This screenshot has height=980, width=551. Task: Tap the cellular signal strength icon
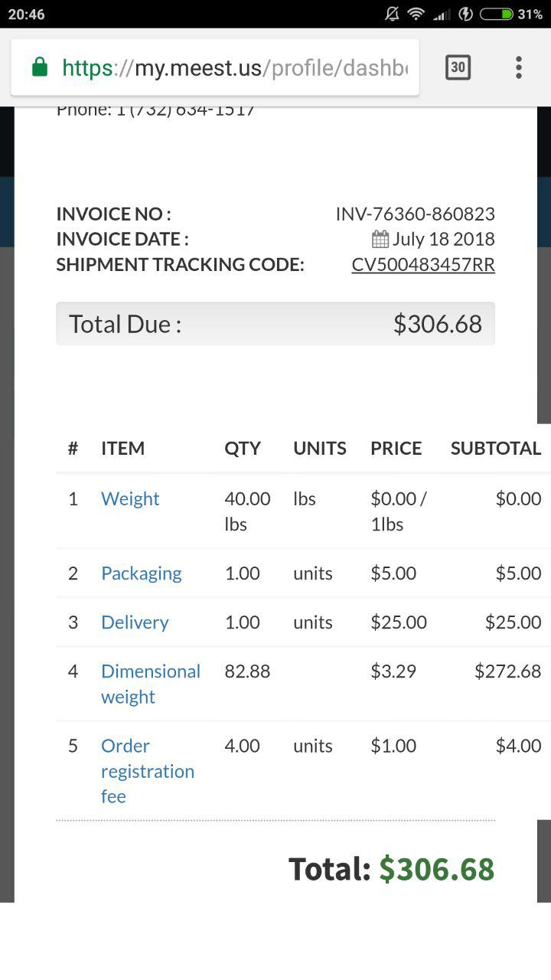(x=441, y=14)
